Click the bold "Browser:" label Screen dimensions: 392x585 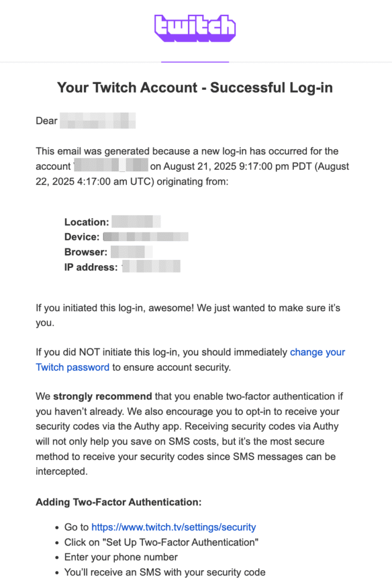pos(85,251)
